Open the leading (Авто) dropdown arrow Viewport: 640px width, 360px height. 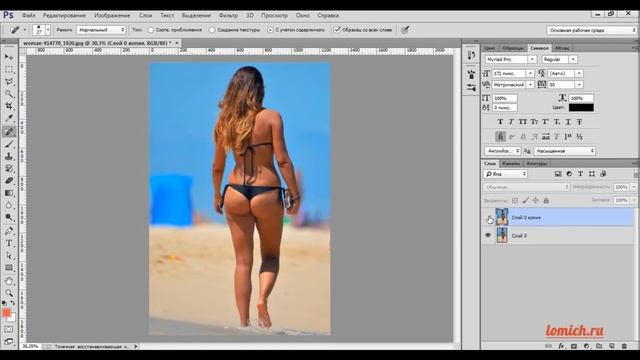[x=579, y=73]
